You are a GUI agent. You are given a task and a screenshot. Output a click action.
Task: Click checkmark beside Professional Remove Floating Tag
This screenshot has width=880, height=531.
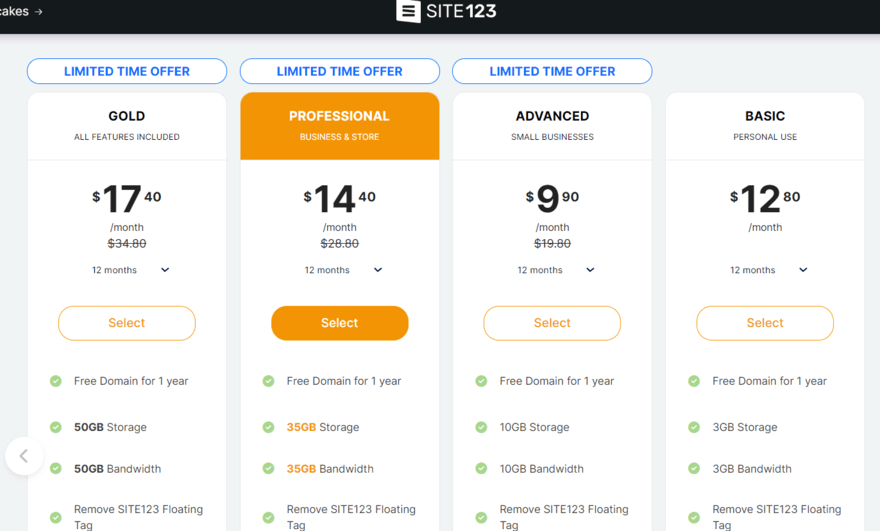pyautogui.click(x=268, y=518)
